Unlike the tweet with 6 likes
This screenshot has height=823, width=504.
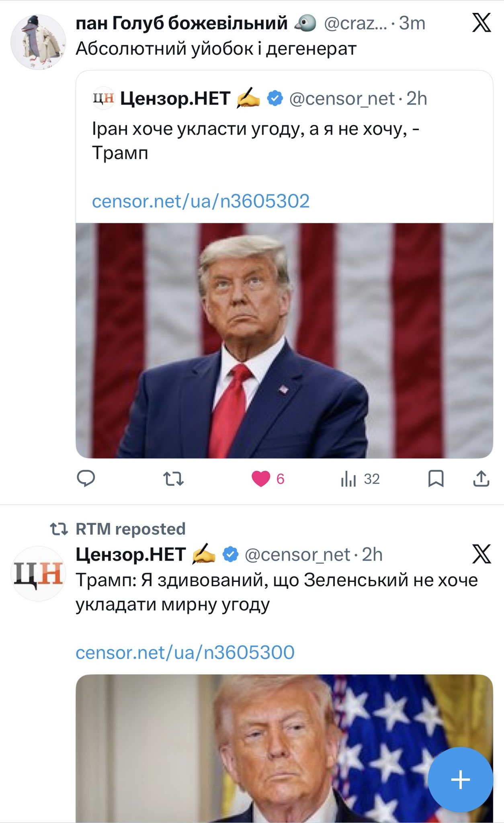tap(261, 479)
